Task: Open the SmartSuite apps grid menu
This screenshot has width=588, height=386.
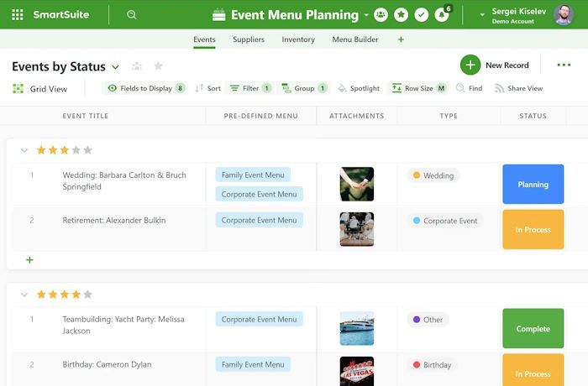Action: click(18, 14)
